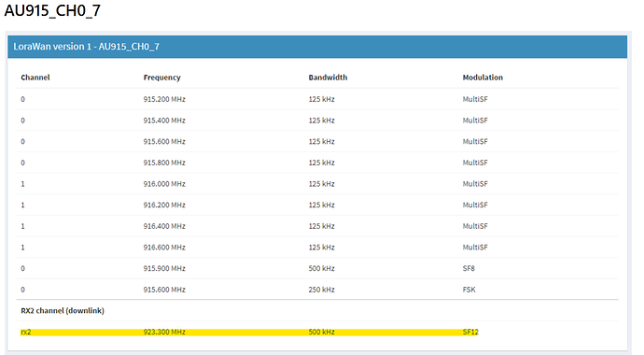Select the 915.400 MHz frequency cell
The image size is (644, 355).
[164, 121]
